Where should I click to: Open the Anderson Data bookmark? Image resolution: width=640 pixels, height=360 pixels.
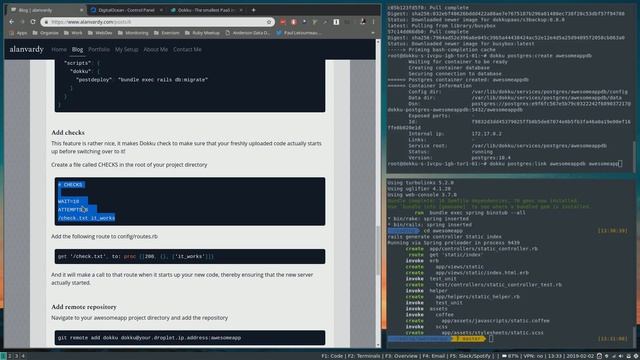tap(247, 33)
